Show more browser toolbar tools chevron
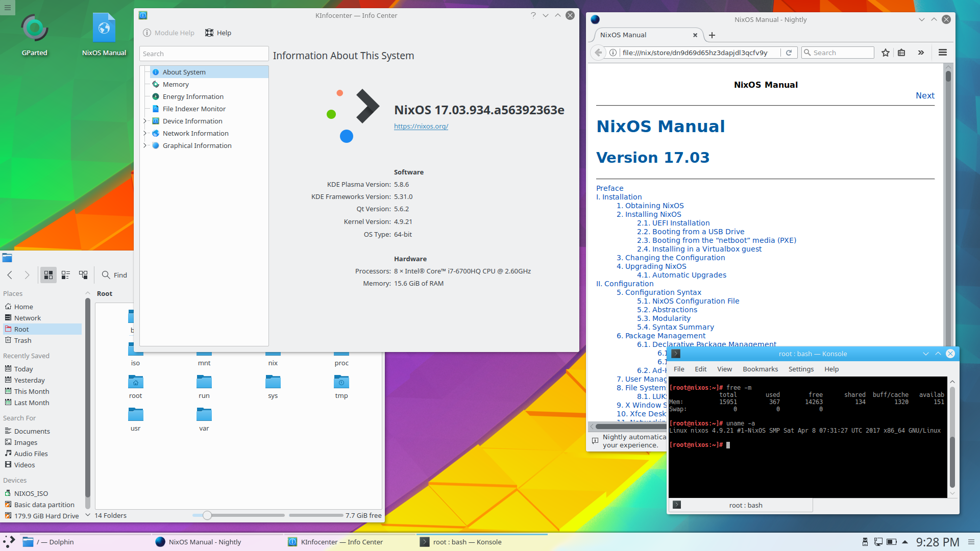 (x=921, y=53)
